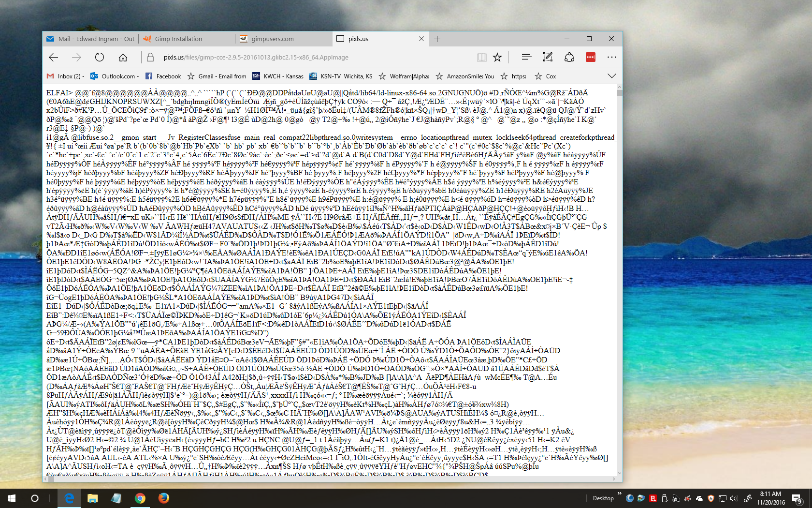This screenshot has height=508, width=812.
Task: Open Edge Settings and more menu
Action: click(612, 57)
